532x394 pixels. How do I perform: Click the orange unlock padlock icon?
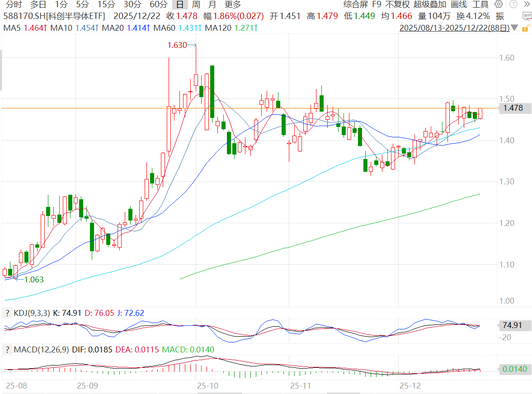point(525,28)
